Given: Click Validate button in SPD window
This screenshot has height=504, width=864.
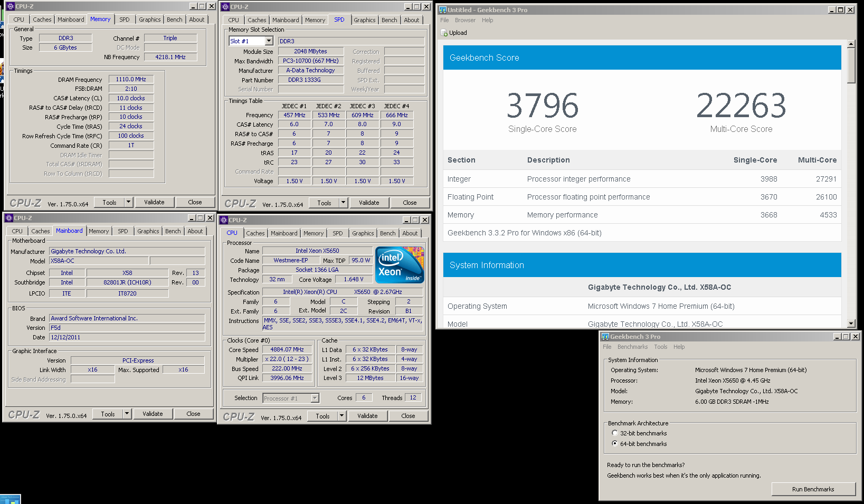Looking at the screenshot, I should point(369,203).
